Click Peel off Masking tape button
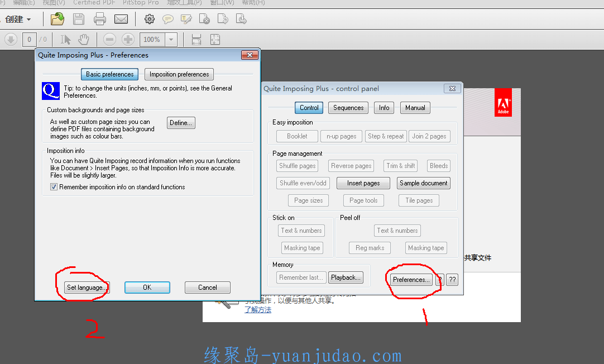 point(426,248)
